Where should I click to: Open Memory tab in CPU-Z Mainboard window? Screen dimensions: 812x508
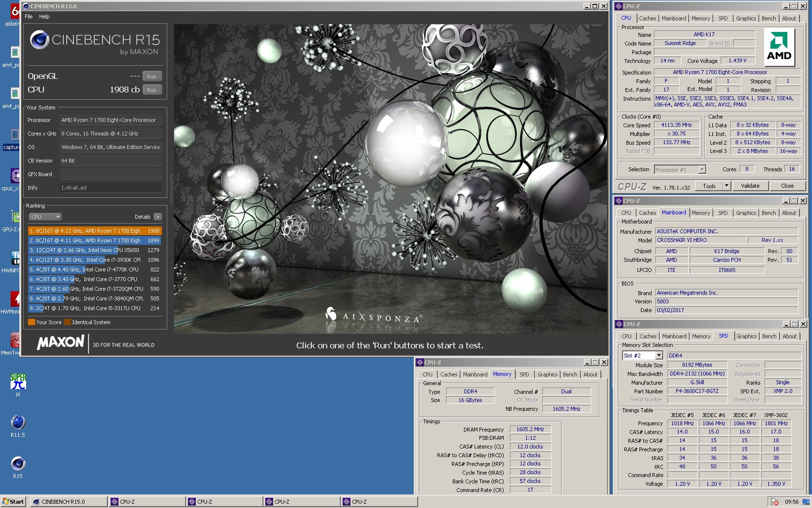700,213
